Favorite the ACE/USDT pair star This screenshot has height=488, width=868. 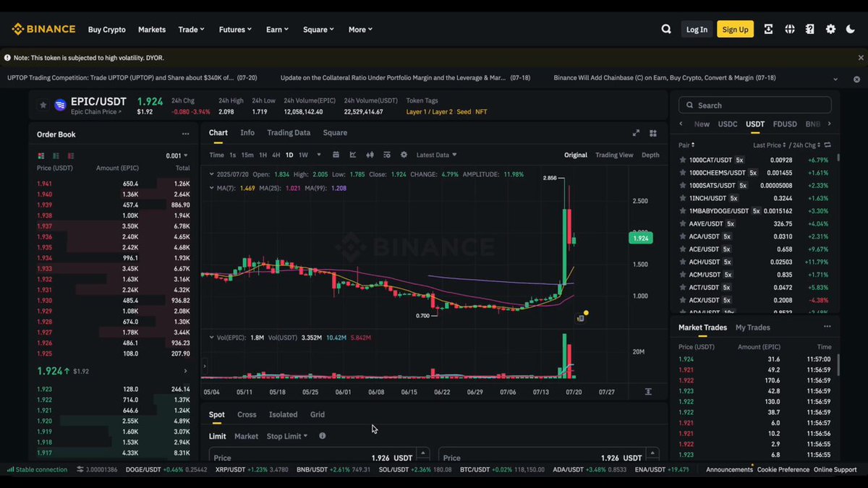click(682, 249)
